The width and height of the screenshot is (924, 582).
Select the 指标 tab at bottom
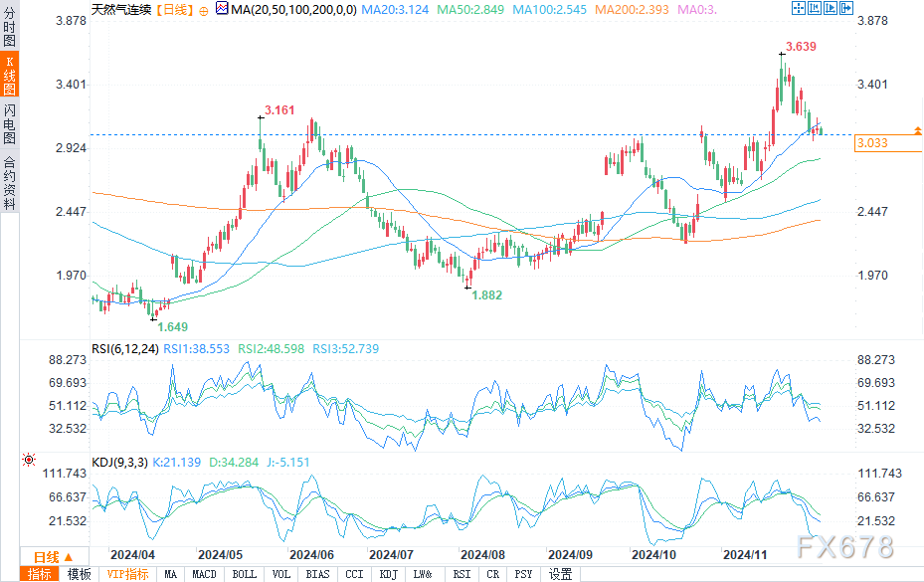point(40,574)
